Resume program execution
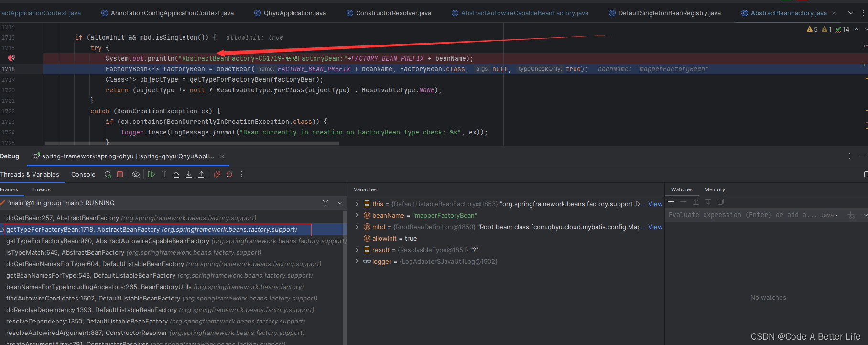The image size is (868, 345). [152, 175]
